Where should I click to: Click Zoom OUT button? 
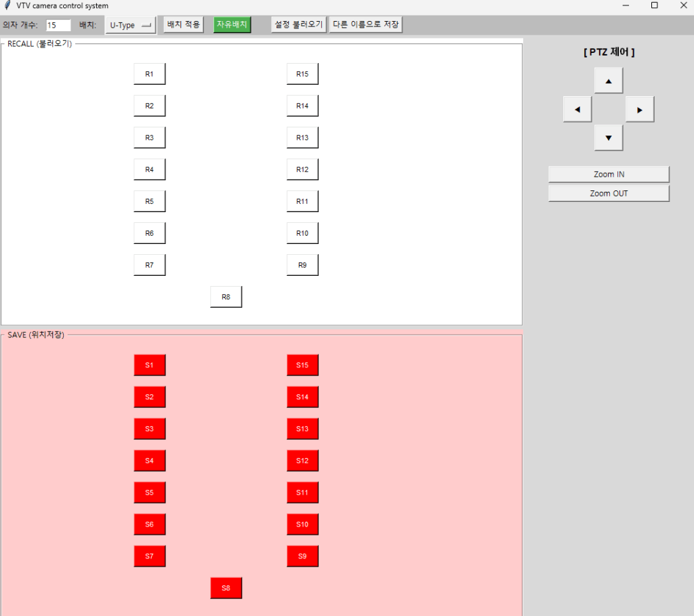coord(609,193)
